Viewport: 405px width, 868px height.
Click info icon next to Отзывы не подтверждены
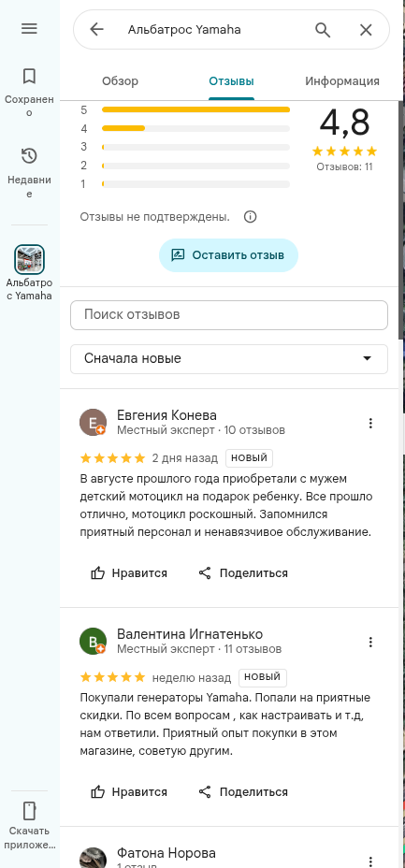tap(250, 216)
